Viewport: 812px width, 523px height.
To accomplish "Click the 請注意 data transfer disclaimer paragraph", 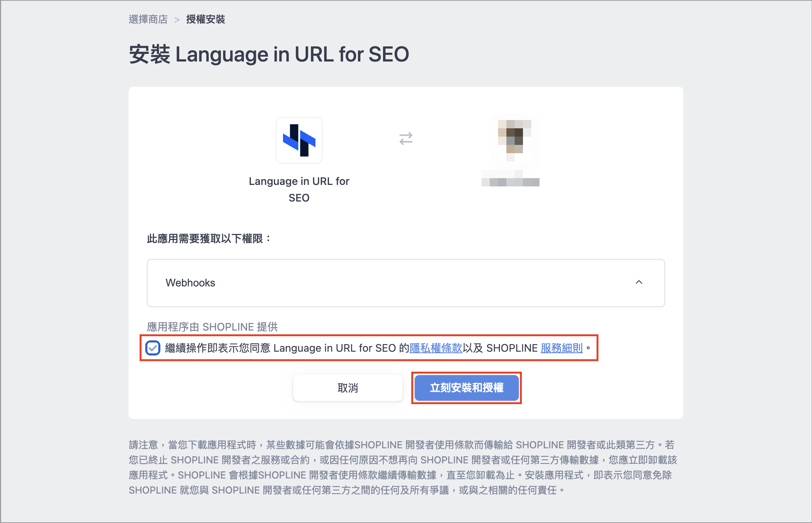I will click(x=403, y=468).
